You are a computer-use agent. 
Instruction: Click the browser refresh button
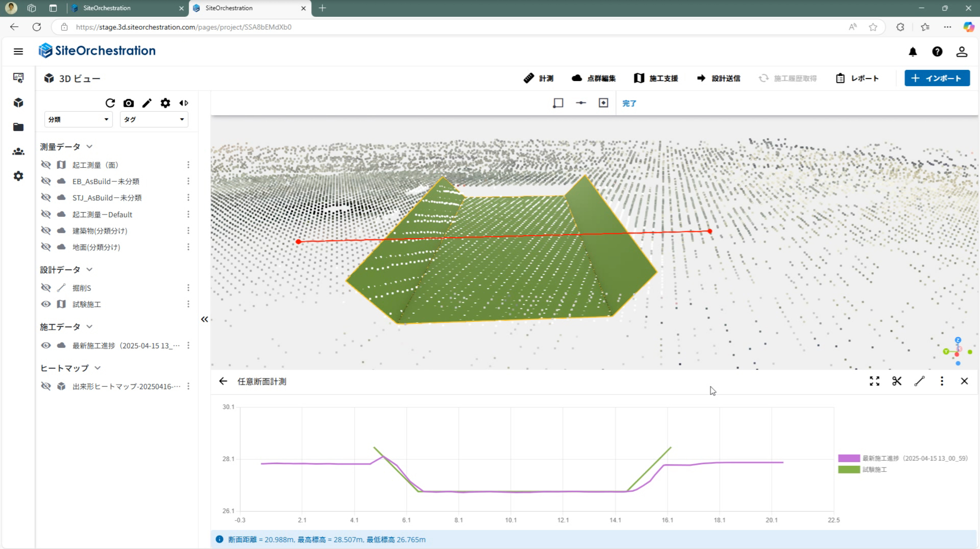[x=37, y=27]
